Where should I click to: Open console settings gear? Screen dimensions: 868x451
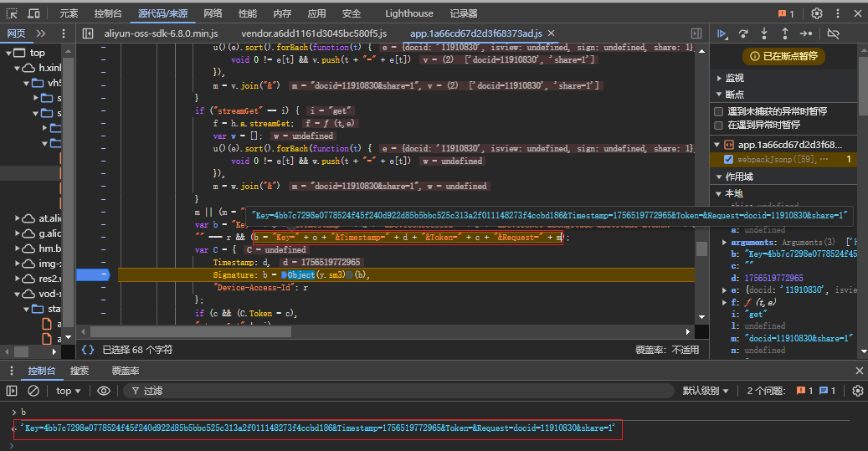[x=857, y=391]
